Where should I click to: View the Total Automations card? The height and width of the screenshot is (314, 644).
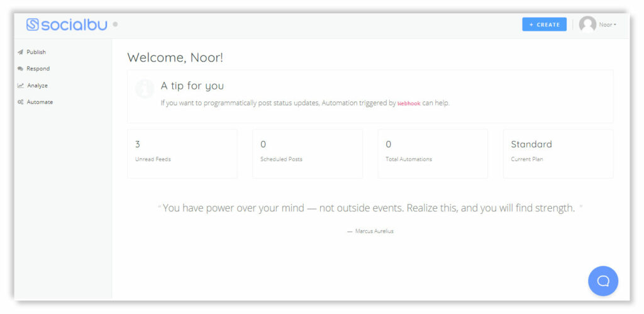click(x=432, y=154)
